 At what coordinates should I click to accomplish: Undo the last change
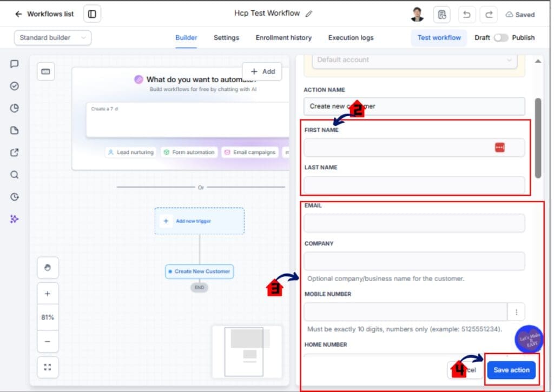[466, 15]
